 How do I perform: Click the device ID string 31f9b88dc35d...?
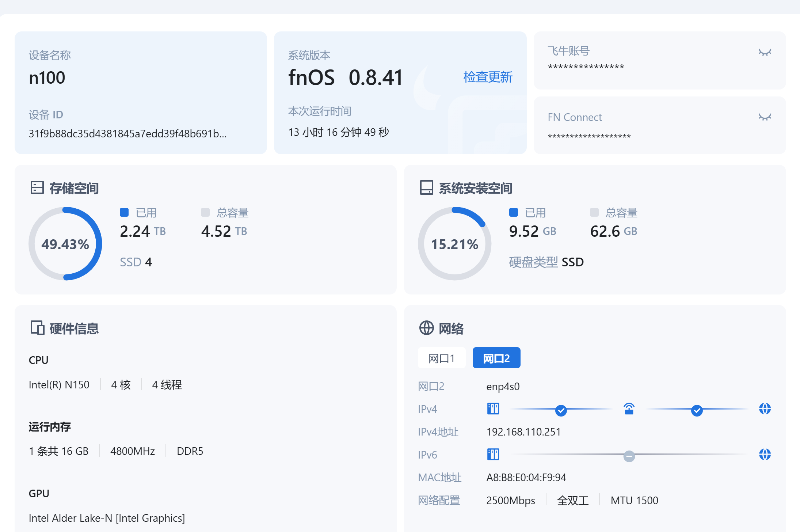[x=128, y=134]
